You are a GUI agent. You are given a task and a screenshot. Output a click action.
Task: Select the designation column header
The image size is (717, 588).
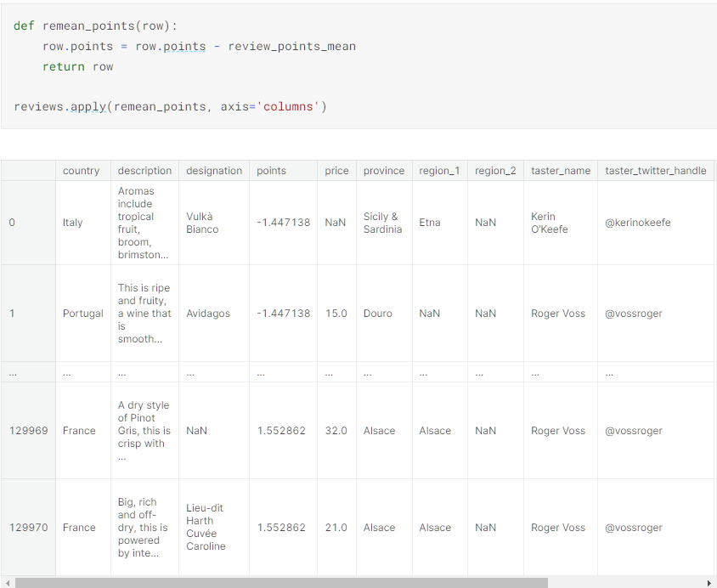click(x=214, y=171)
